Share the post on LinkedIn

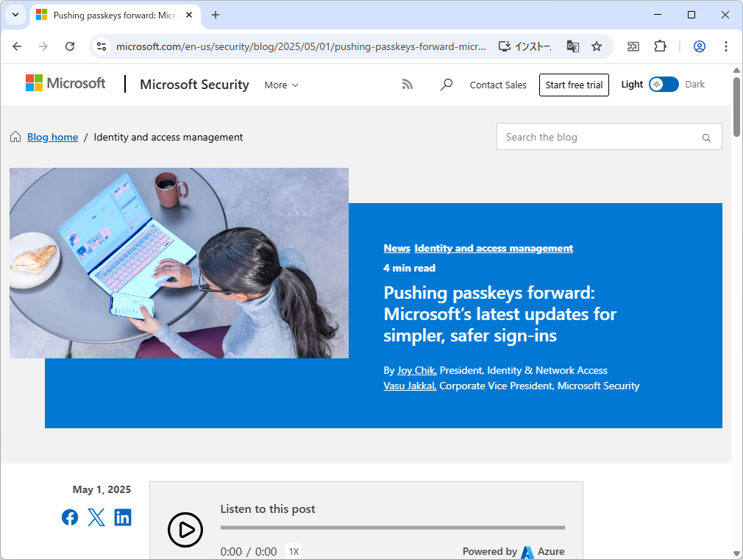[123, 517]
